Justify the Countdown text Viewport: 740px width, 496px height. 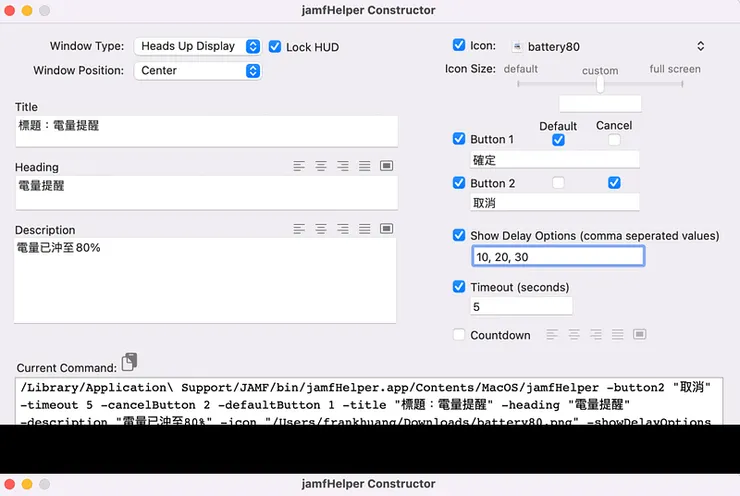coord(618,335)
